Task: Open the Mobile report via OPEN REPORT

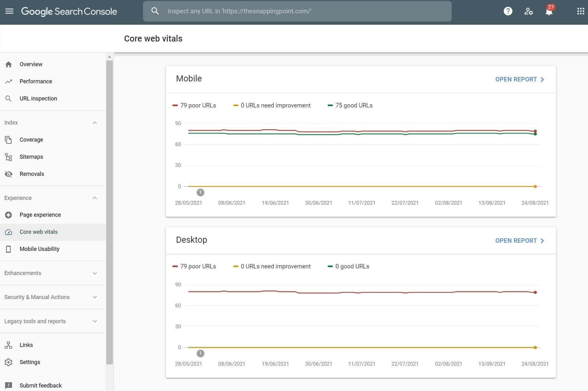Action: point(519,79)
